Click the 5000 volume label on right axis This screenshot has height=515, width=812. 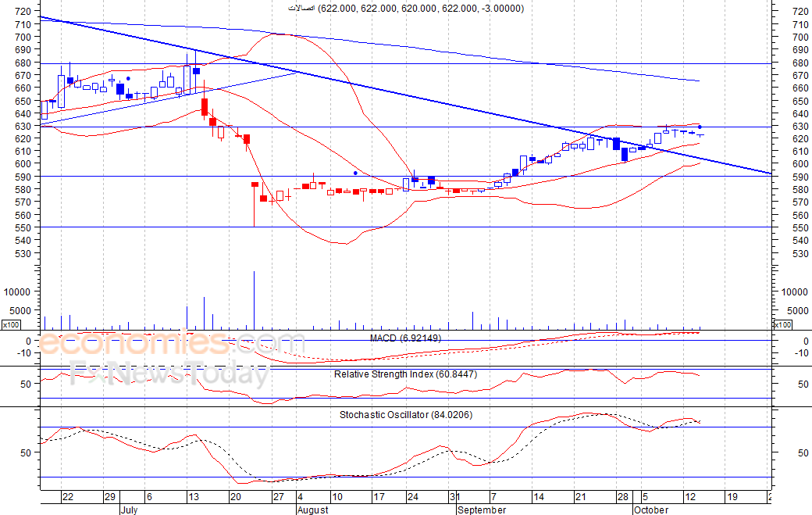[797, 310]
